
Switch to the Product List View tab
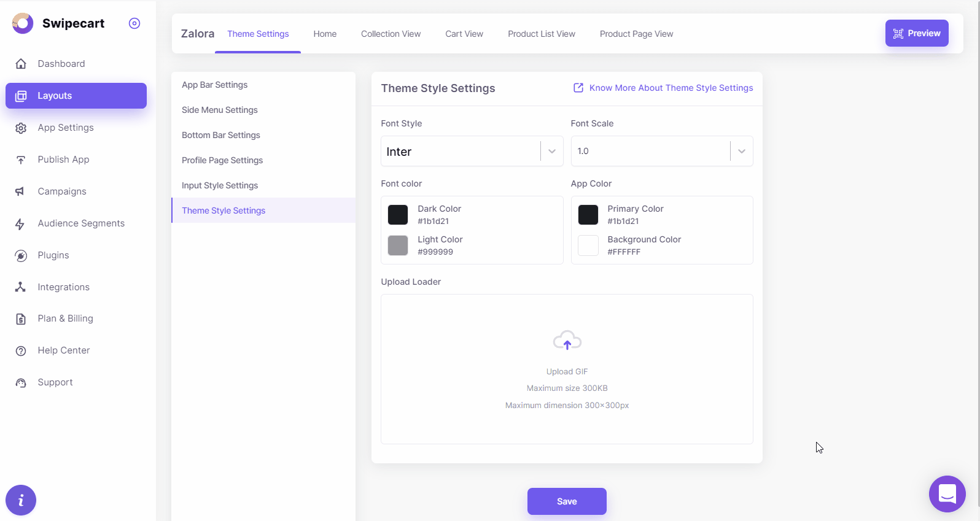click(542, 34)
